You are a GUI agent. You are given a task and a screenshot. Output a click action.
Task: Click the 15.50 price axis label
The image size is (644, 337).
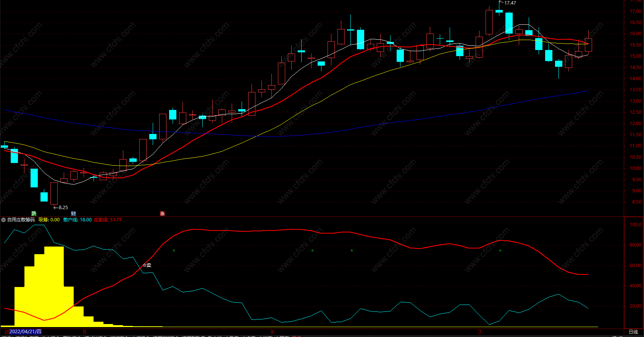pos(636,45)
